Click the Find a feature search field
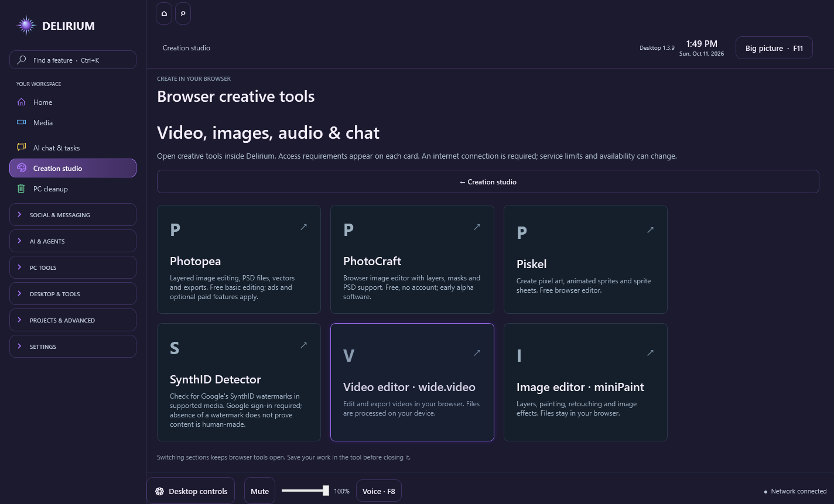This screenshot has width=834, height=504. coord(73,60)
